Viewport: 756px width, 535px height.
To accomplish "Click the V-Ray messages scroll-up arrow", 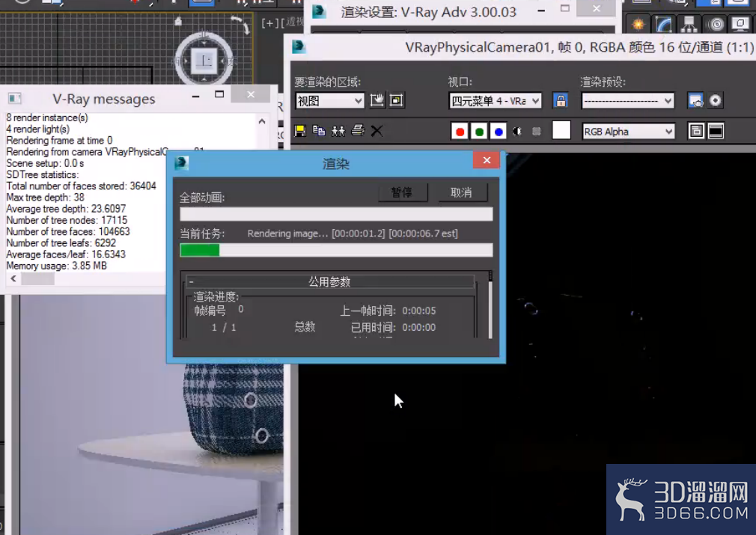I will point(262,121).
